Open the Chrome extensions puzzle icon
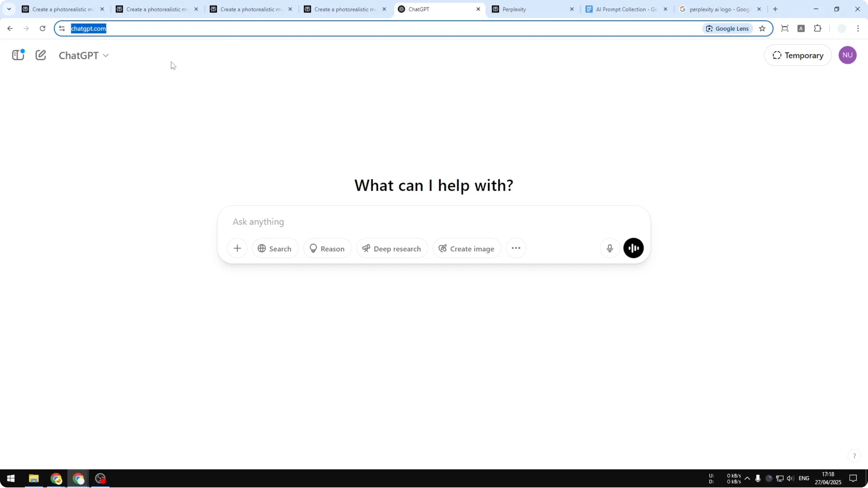The image size is (868, 488). coord(818,28)
